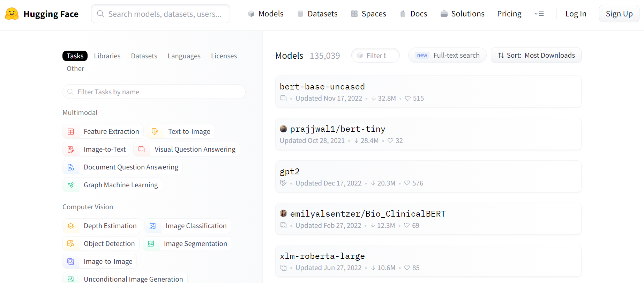Click the Models cube icon in navigation
This screenshot has height=283, width=644.
(251, 14)
